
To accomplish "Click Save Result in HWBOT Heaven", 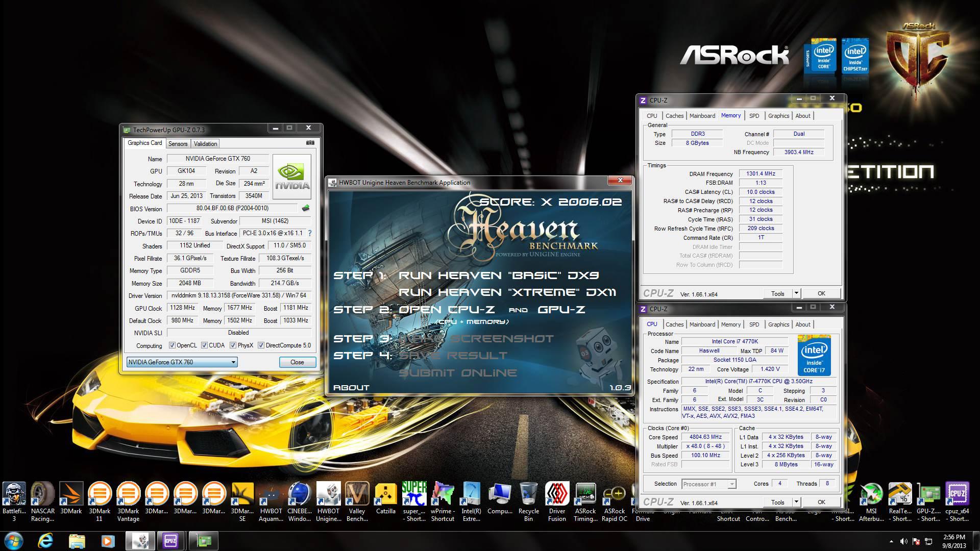I will pyautogui.click(x=453, y=356).
